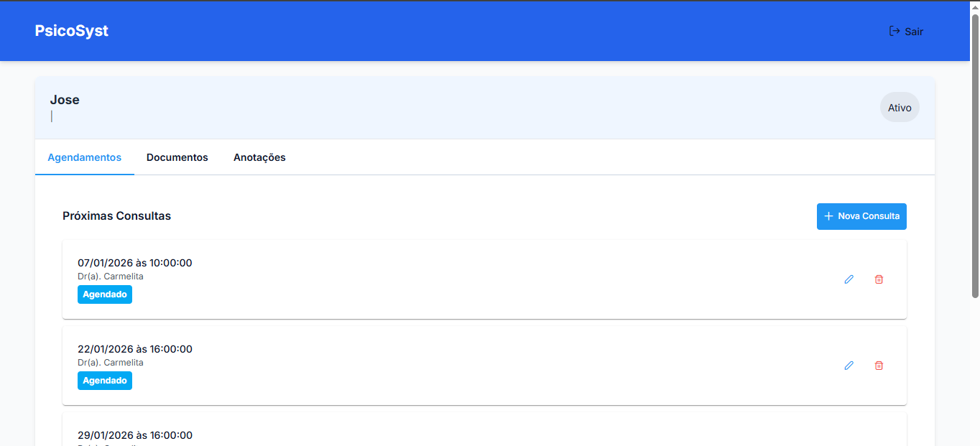Click the Ativo status badge

(x=899, y=108)
